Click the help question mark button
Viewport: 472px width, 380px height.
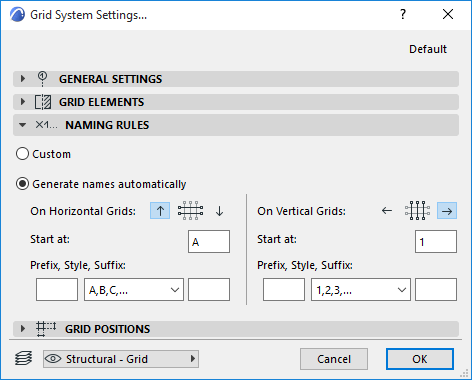coord(403,14)
